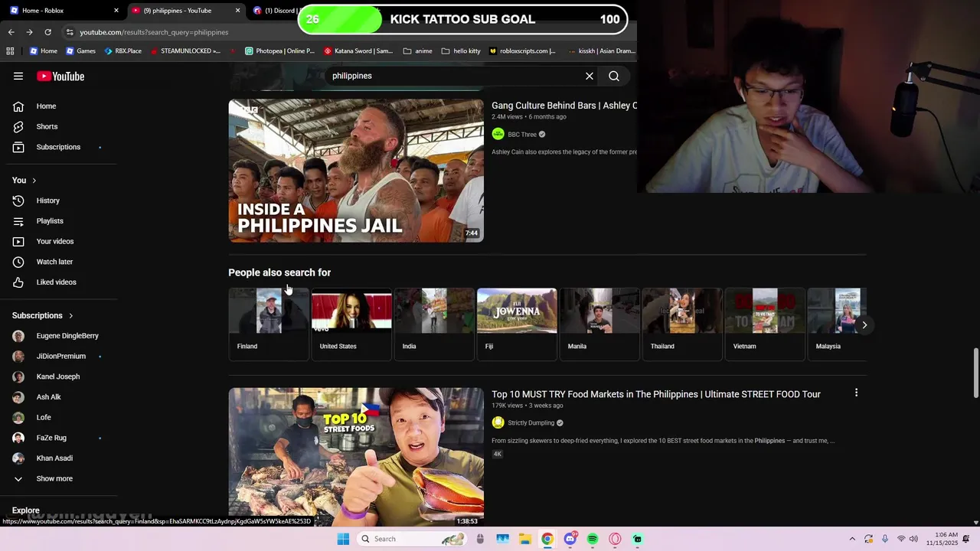980x551 pixels.
Task: Switch to the Discord browser tab
Action: [276, 11]
